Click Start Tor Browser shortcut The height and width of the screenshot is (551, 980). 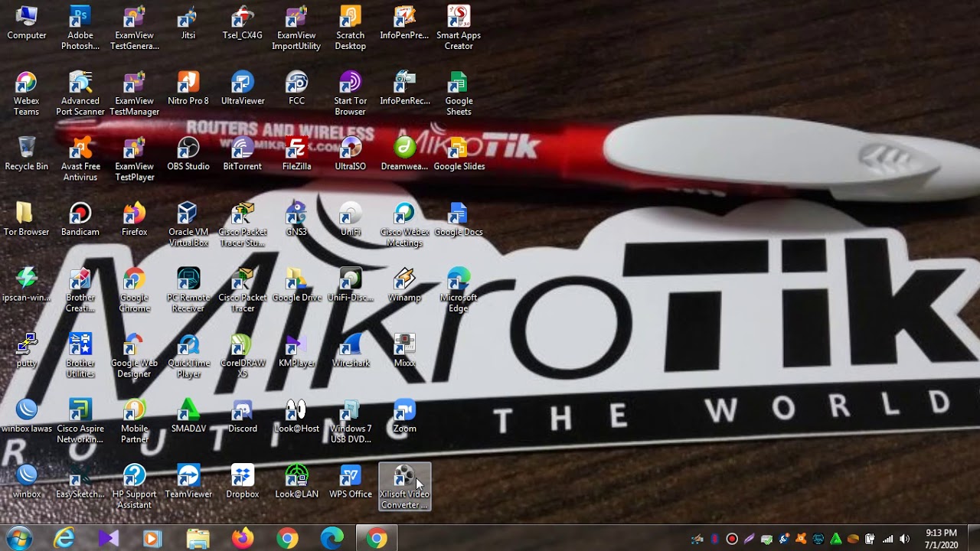pos(350,93)
